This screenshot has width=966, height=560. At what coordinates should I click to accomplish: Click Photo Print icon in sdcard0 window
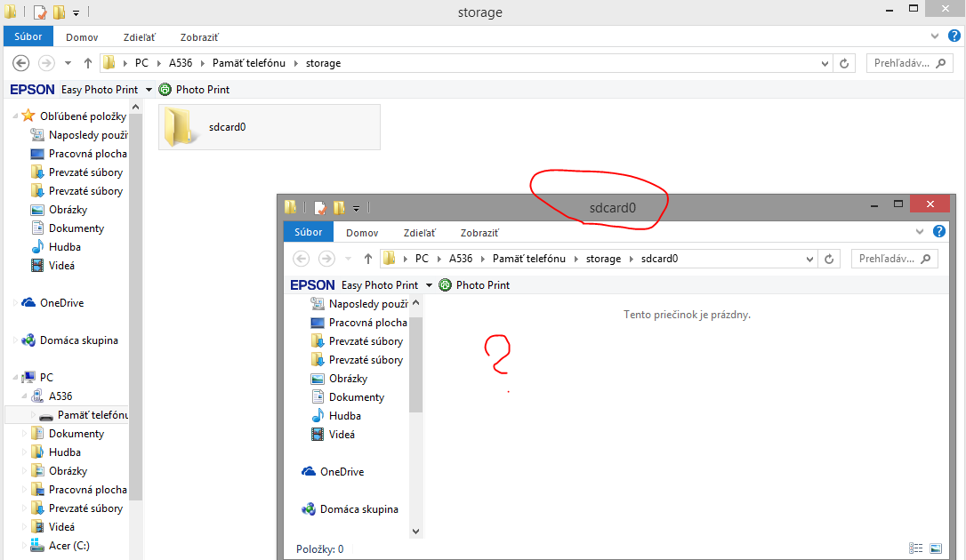point(445,285)
